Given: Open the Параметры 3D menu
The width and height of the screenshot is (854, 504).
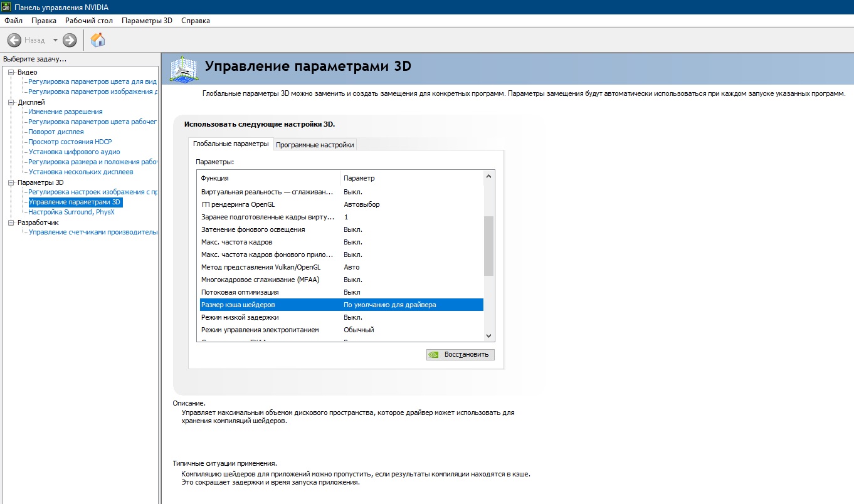Looking at the screenshot, I should pos(147,21).
